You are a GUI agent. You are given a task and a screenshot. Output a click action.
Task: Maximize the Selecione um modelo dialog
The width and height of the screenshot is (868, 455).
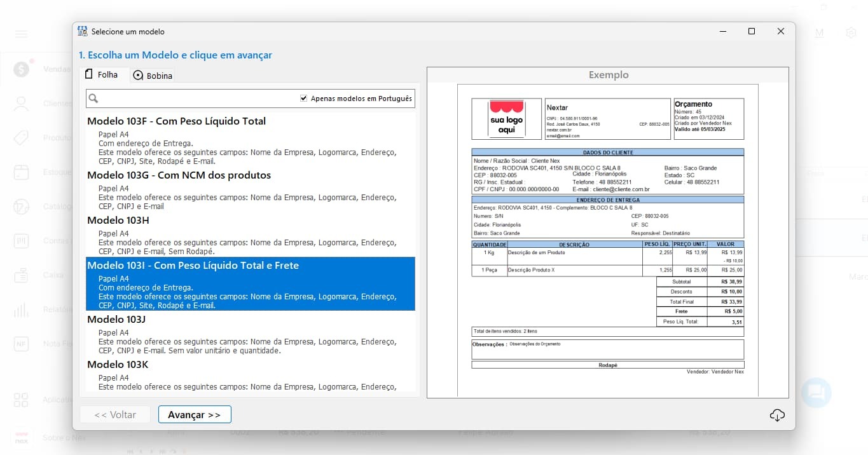(752, 31)
